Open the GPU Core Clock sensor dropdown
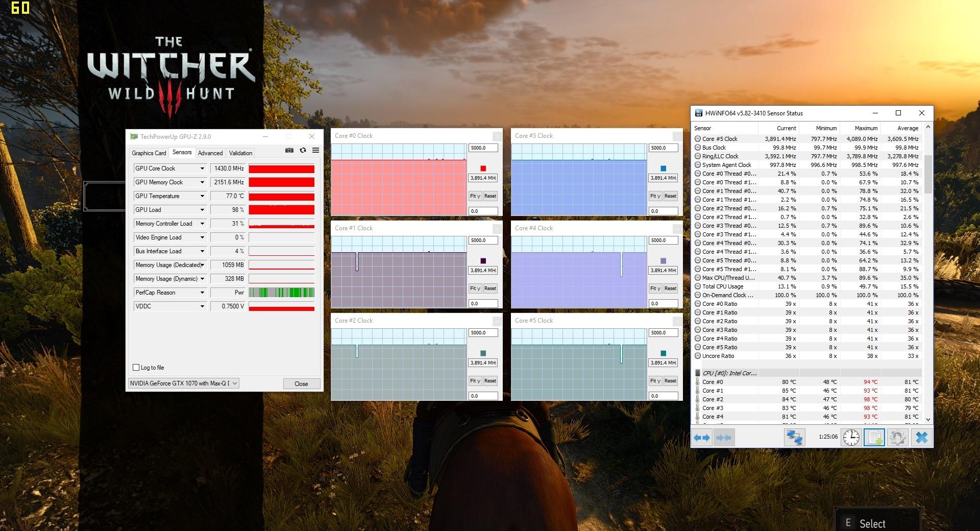 (202, 168)
